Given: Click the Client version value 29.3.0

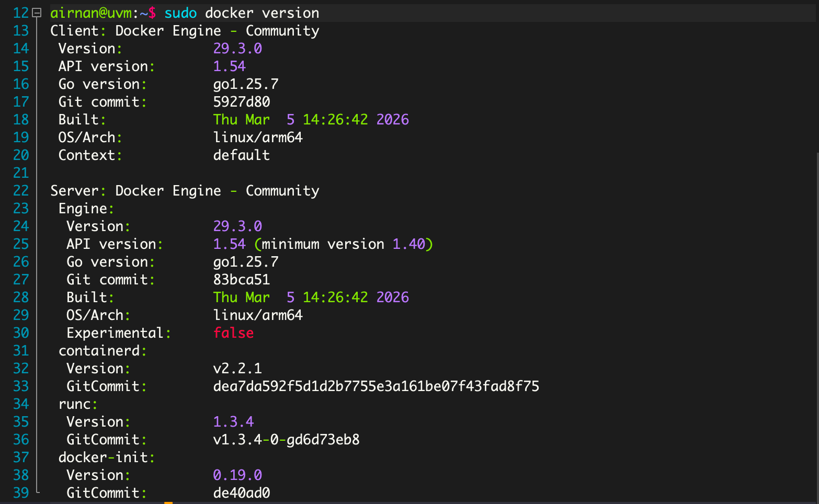Looking at the screenshot, I should pyautogui.click(x=237, y=48).
